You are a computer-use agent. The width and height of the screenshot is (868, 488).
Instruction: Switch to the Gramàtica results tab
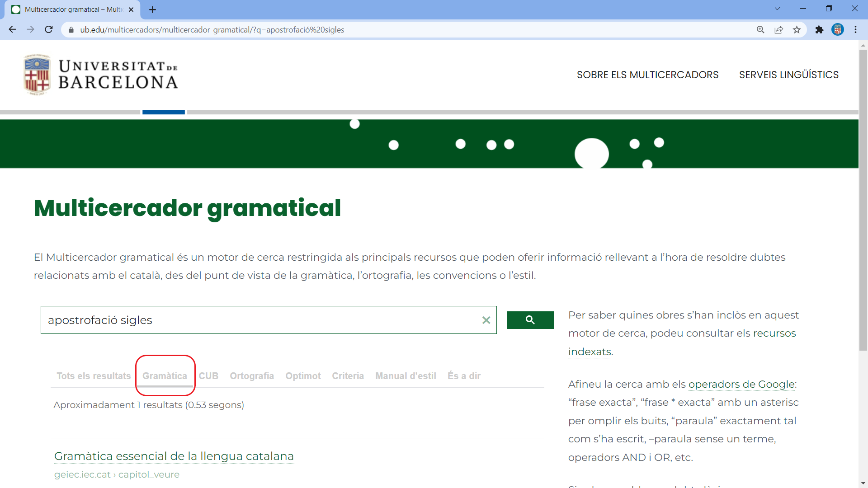(x=165, y=376)
